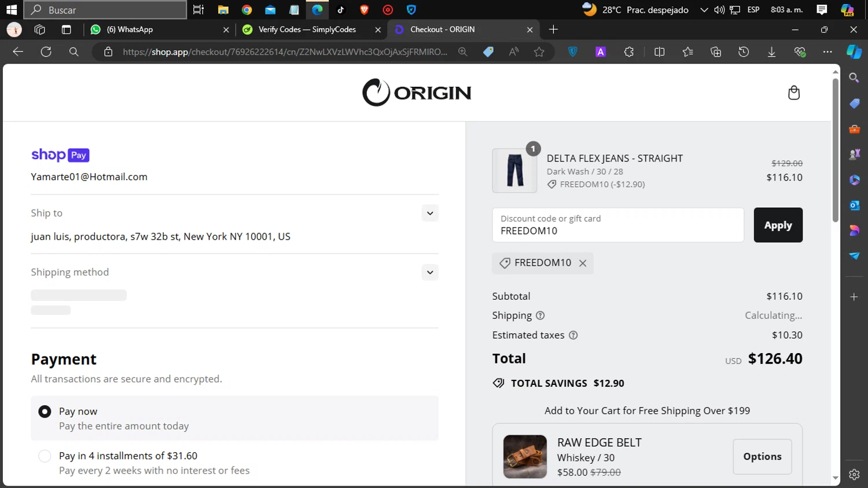Open the shopping bag cart icon
Viewport: 868px width, 488px height.
(x=794, y=93)
